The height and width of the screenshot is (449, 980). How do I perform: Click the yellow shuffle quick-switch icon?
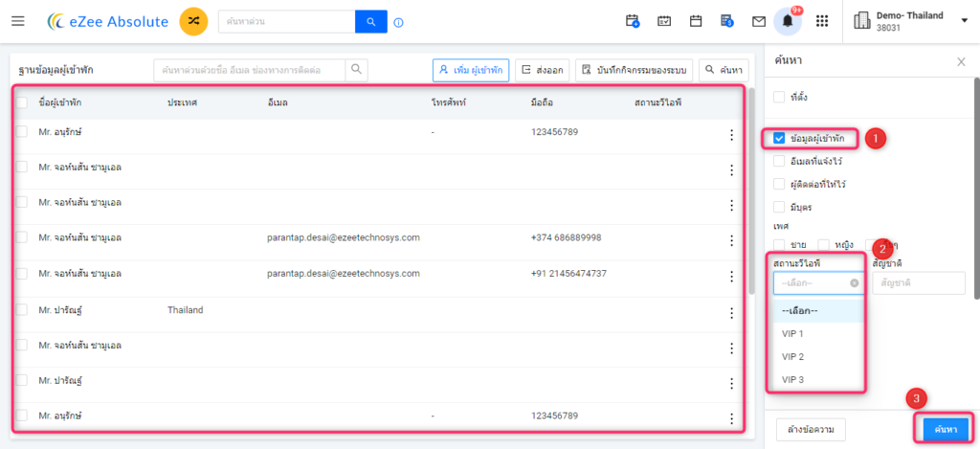pos(193,21)
